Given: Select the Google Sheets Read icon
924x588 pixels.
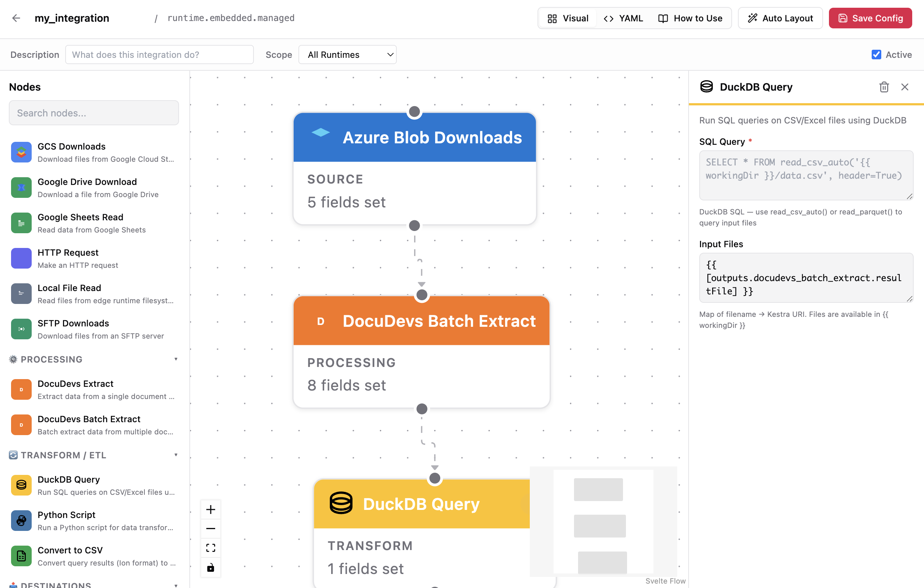Looking at the screenshot, I should [x=21, y=223].
